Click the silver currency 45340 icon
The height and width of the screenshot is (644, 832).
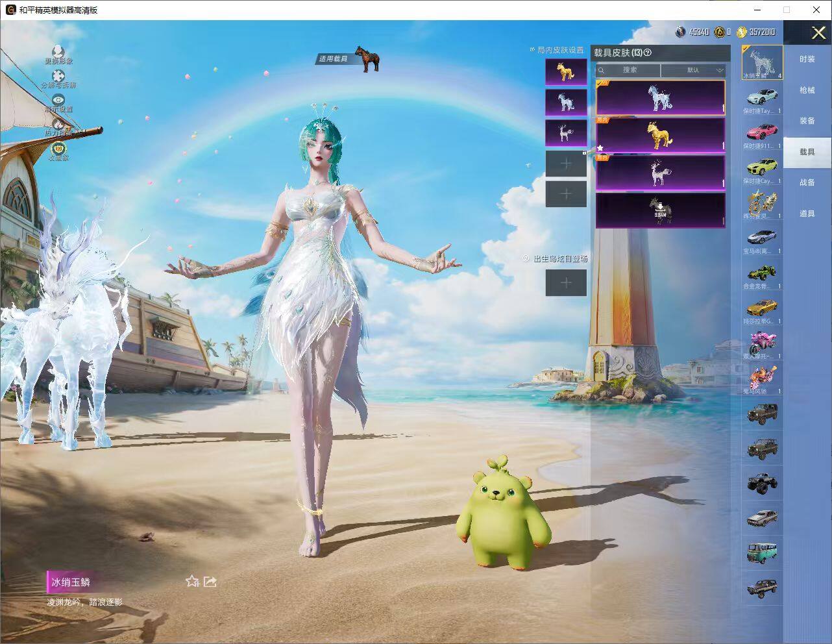pos(680,32)
